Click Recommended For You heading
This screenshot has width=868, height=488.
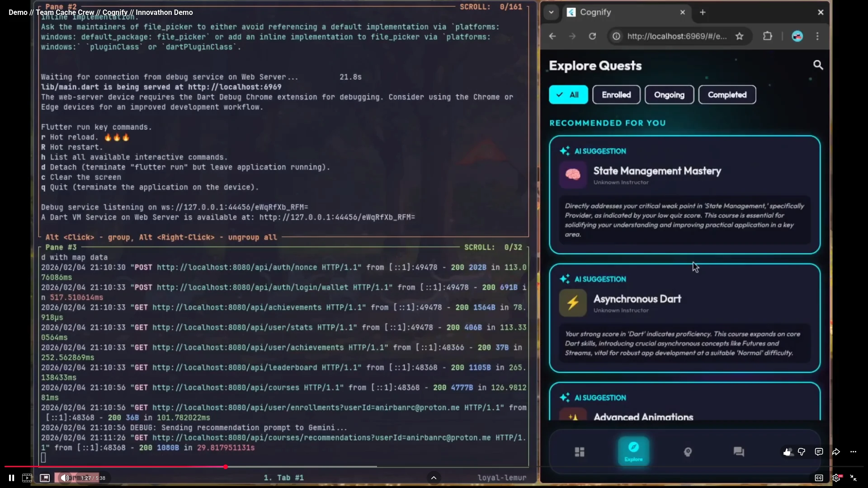point(608,123)
